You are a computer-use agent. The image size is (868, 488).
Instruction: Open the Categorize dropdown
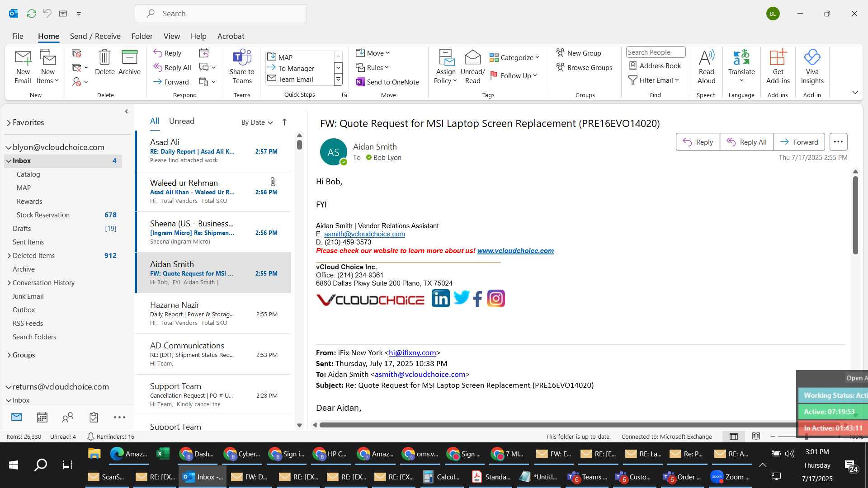tap(514, 57)
